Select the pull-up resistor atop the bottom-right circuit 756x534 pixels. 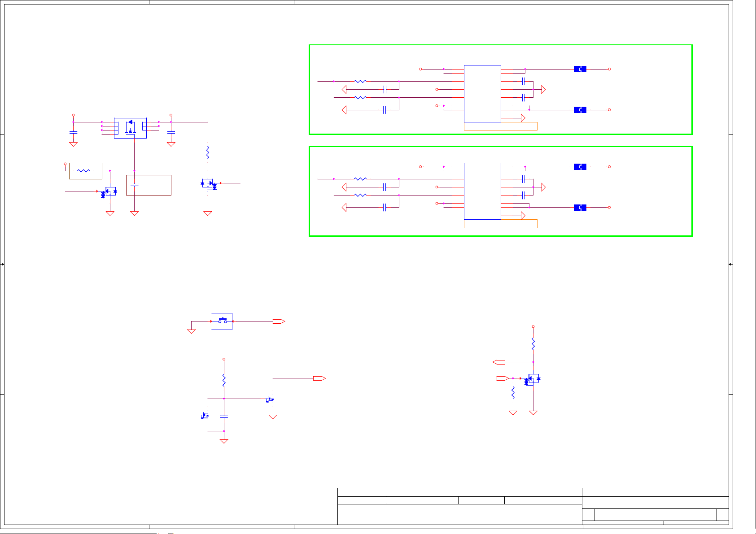coord(533,344)
